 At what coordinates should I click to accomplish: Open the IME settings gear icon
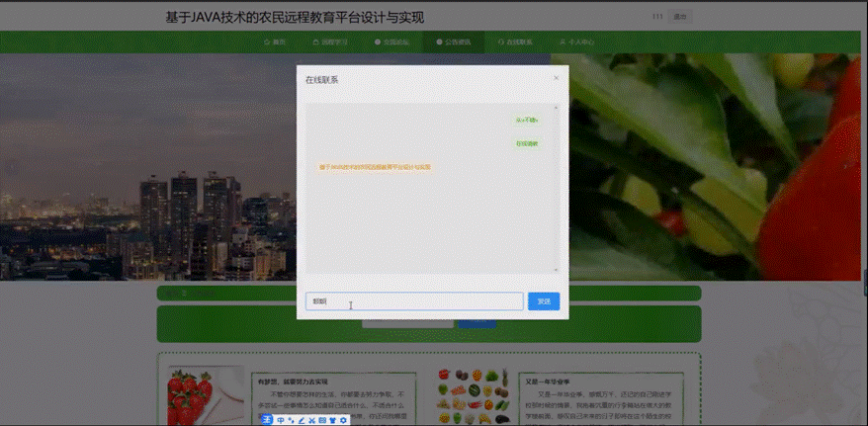[343, 420]
